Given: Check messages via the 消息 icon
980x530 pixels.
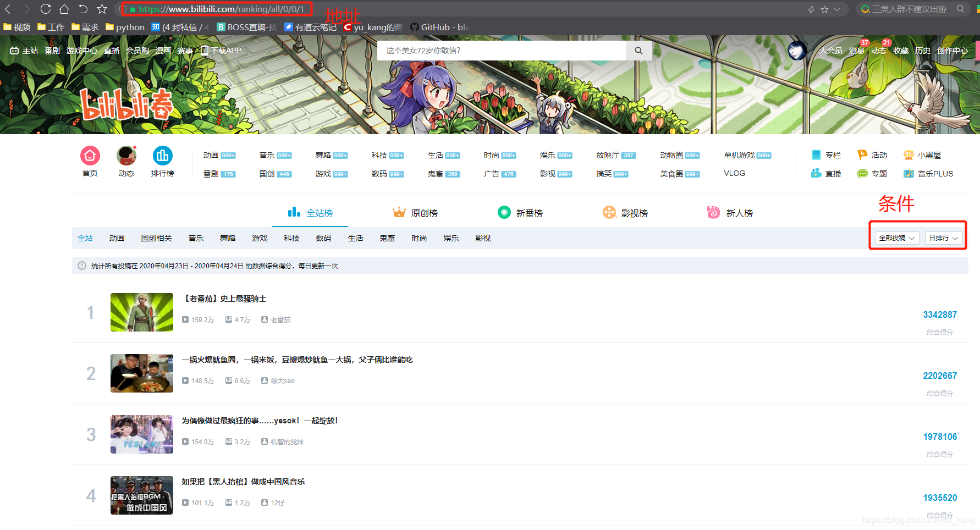Looking at the screenshot, I should [x=856, y=50].
